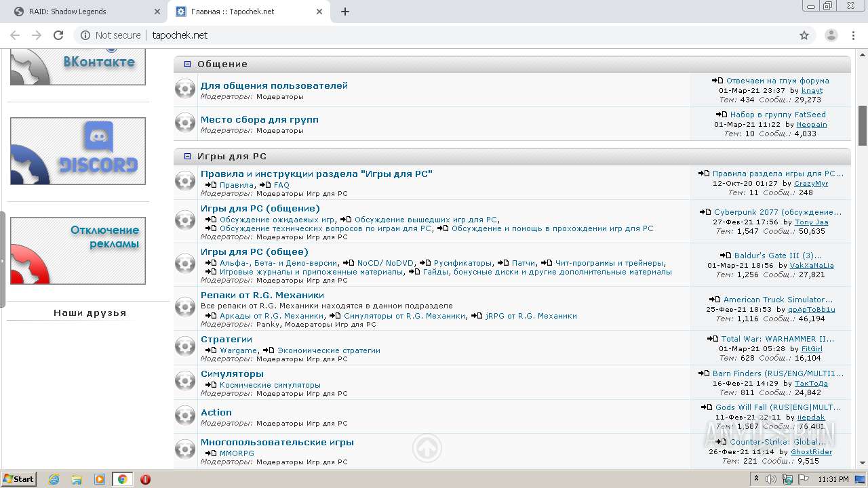The height and width of the screenshot is (488, 868).
Task: Open the FAQ subforum link
Action: pos(281,185)
